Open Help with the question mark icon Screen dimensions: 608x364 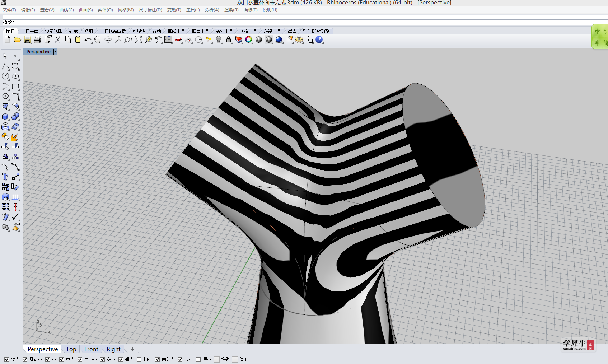click(x=319, y=40)
